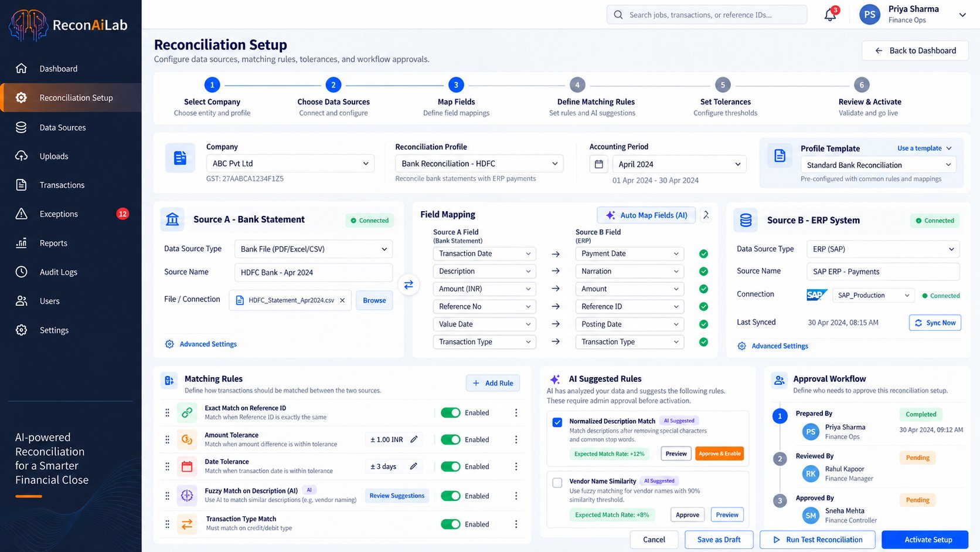Click drag handle for Fuzzy Match rule

[167, 496]
